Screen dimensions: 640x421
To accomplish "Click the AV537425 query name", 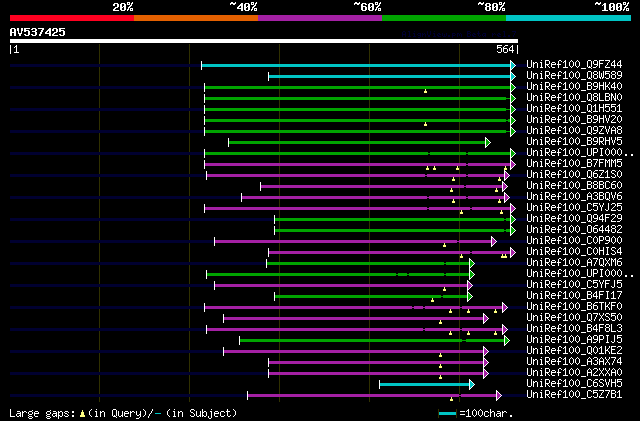I will [x=38, y=32].
